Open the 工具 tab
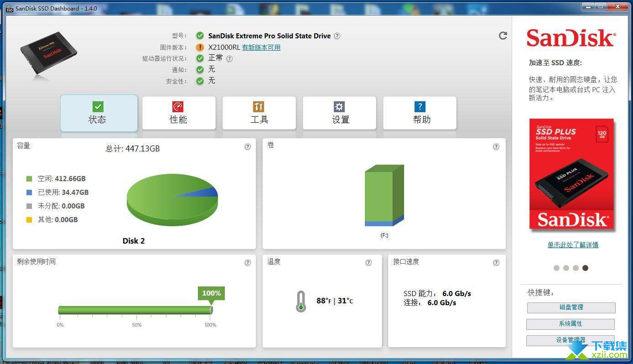Screen dimensions: 633x364 [x=259, y=113]
